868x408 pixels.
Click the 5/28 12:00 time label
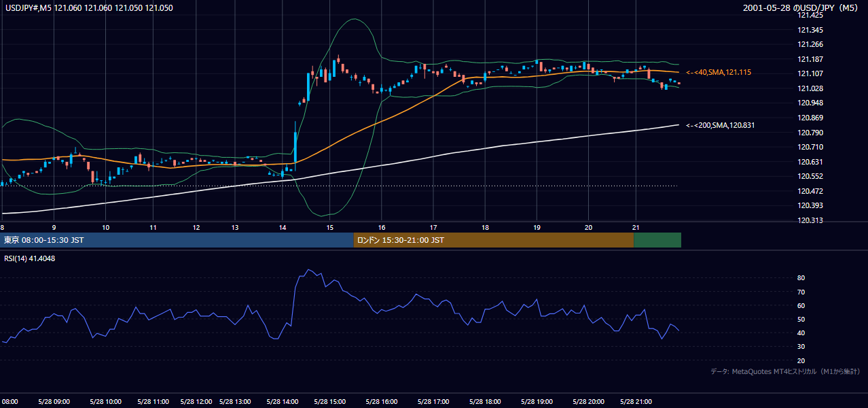[196, 402]
